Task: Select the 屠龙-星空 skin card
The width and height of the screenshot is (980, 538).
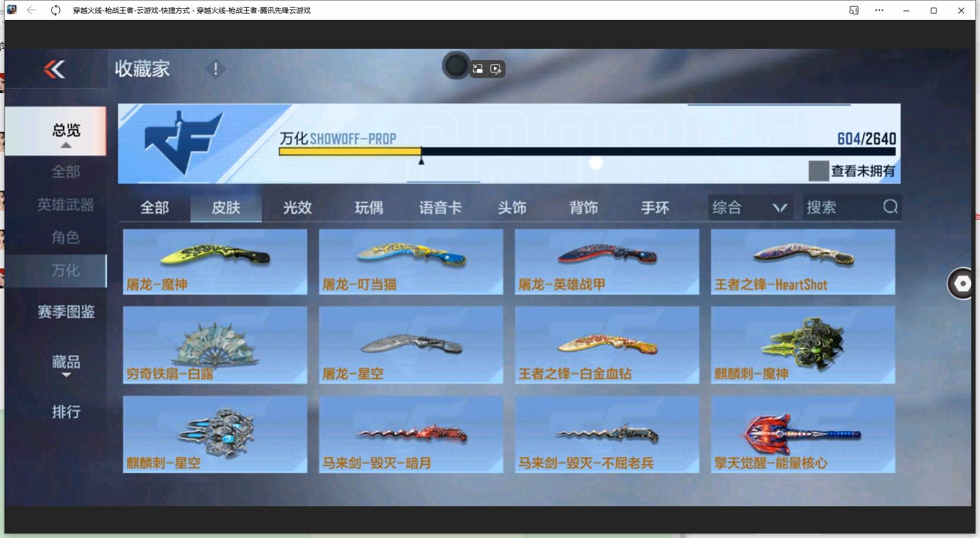Action: (411, 345)
